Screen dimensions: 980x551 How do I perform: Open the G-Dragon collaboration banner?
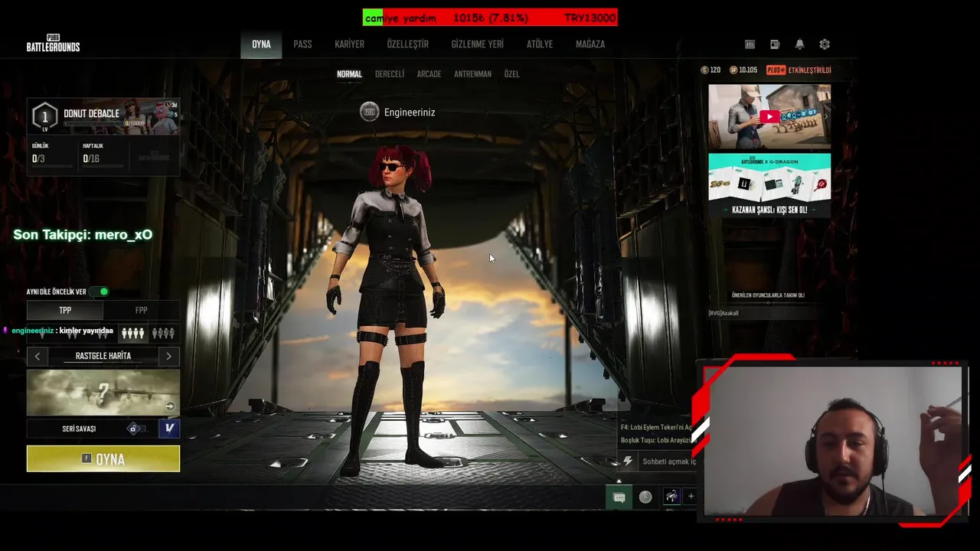click(x=769, y=185)
